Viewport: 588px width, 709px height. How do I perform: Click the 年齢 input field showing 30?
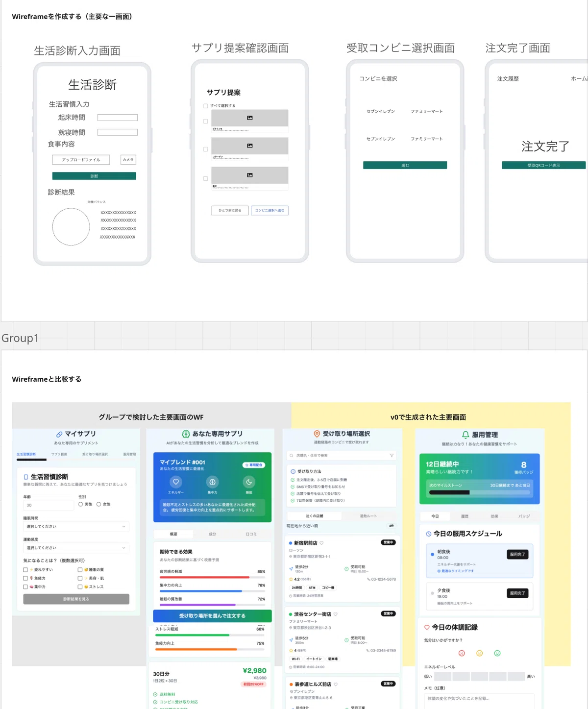point(49,505)
